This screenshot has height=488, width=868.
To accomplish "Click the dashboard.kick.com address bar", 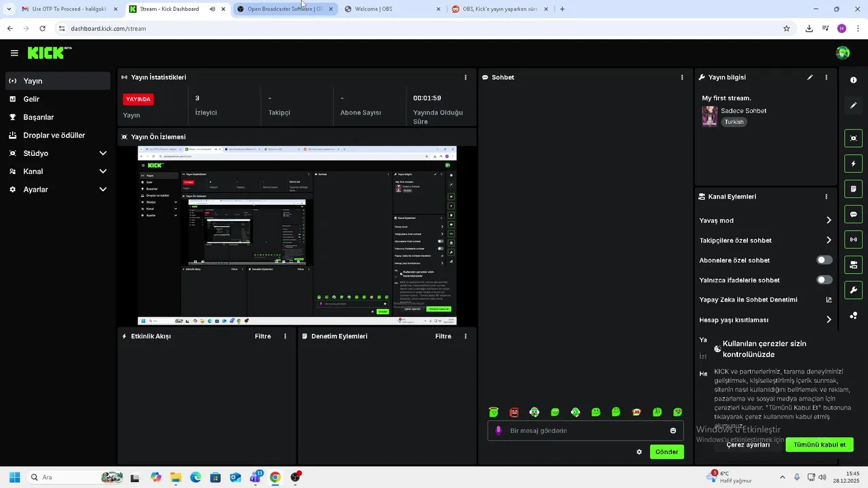I will pyautogui.click(x=420, y=28).
